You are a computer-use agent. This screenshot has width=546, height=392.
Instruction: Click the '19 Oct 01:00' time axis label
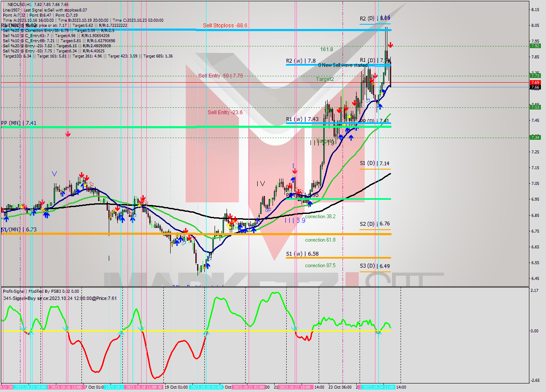point(176,387)
